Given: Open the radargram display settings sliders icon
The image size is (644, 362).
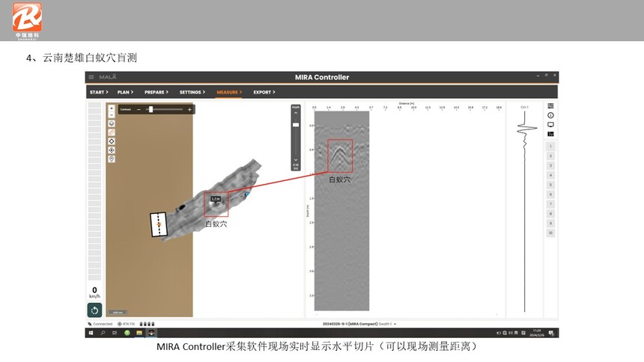Looking at the screenshot, I should pos(550,106).
